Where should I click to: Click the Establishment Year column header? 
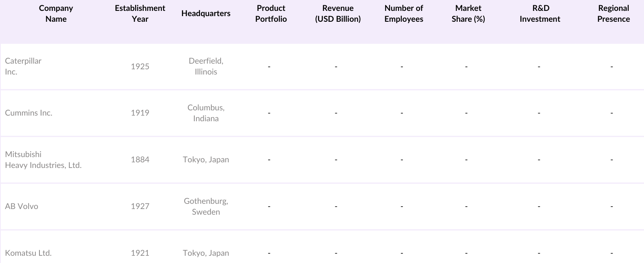(x=140, y=14)
